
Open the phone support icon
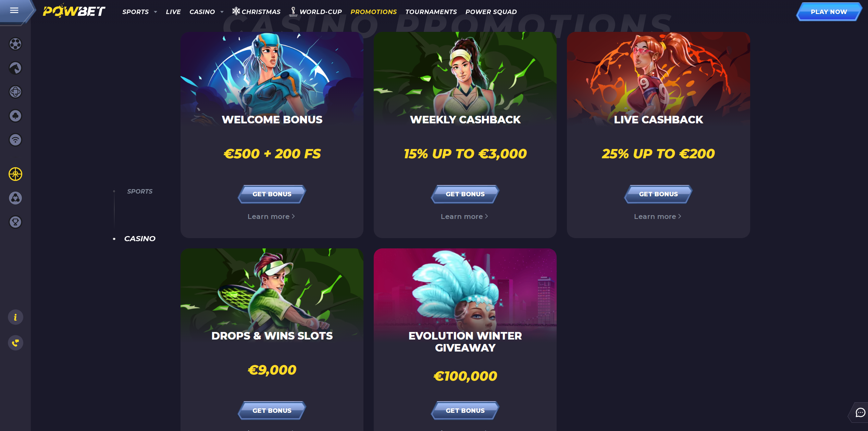point(15,343)
